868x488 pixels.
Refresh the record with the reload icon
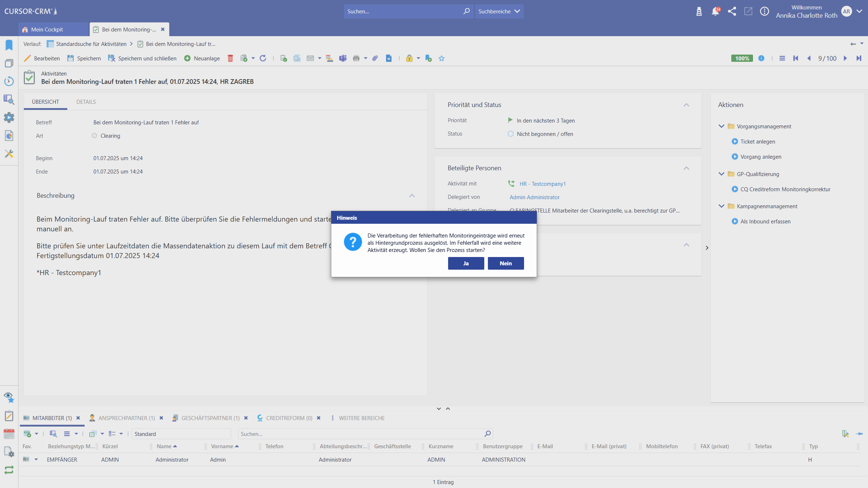tap(263, 58)
